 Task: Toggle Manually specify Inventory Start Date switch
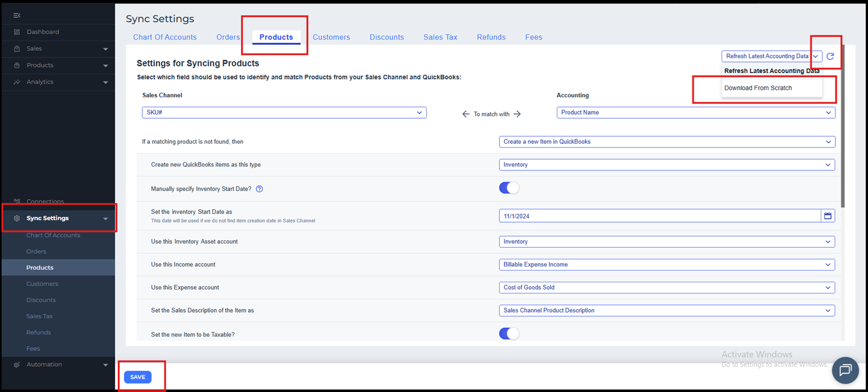(x=509, y=188)
